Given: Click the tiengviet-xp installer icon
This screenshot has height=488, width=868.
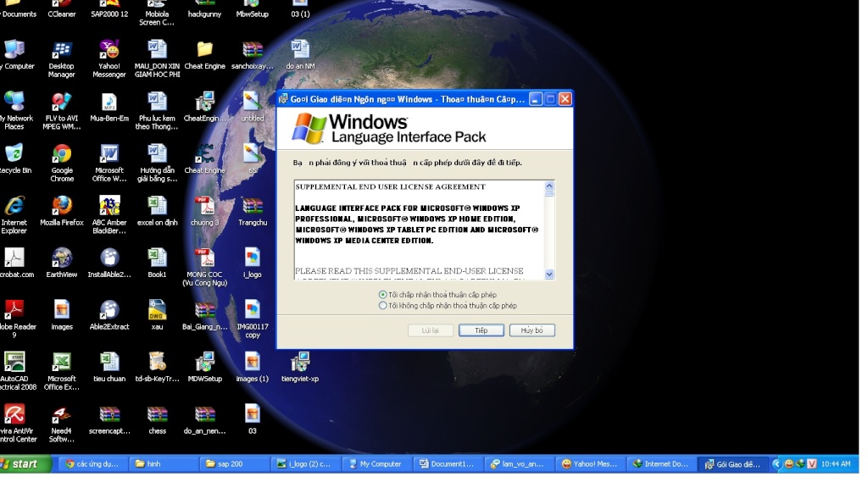Looking at the screenshot, I should [300, 368].
